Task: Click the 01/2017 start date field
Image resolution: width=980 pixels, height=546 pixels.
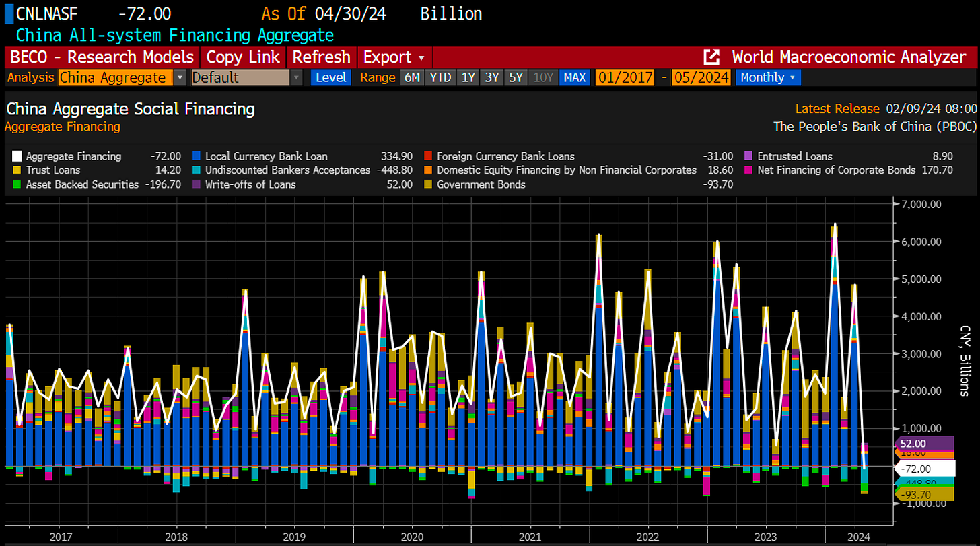Action: coord(624,78)
